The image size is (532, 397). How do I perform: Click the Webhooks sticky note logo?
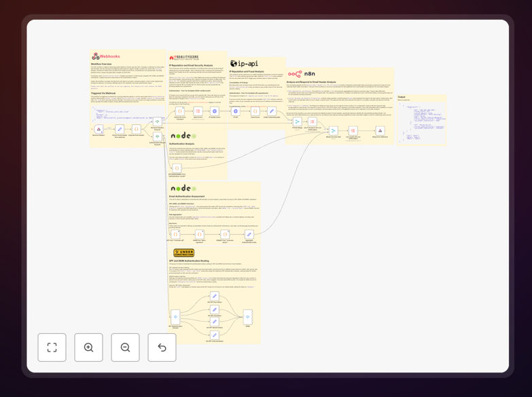pos(106,56)
